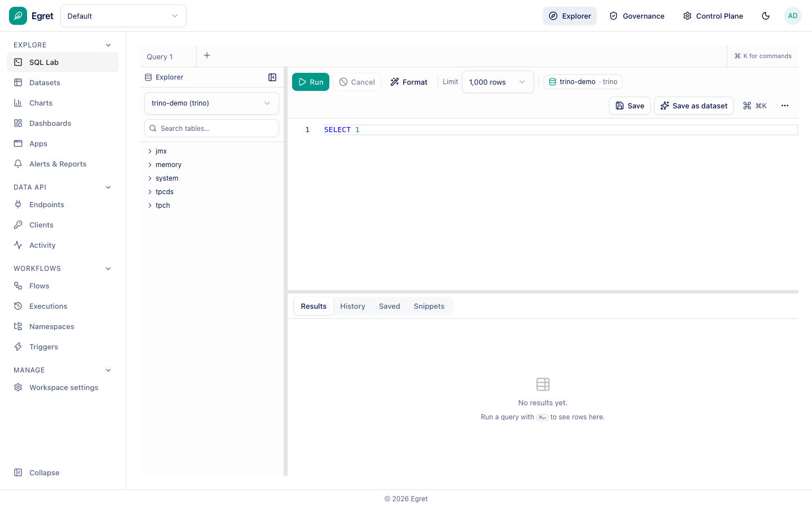812x508 pixels.
Task: Open Charts from sidebar
Action: point(63,103)
